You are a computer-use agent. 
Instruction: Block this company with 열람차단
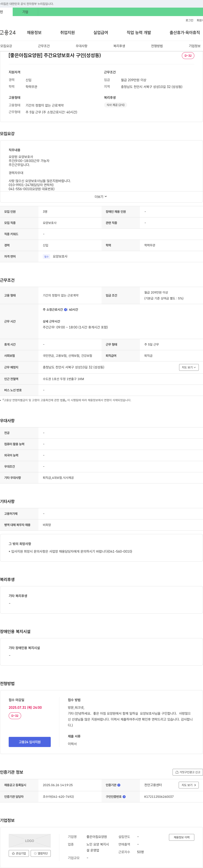[x=41, y=853]
